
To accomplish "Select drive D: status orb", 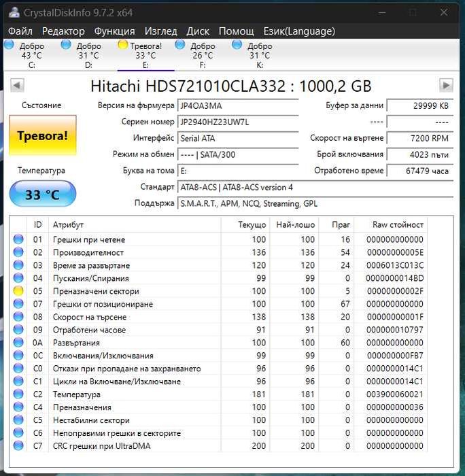I will pos(65,45).
